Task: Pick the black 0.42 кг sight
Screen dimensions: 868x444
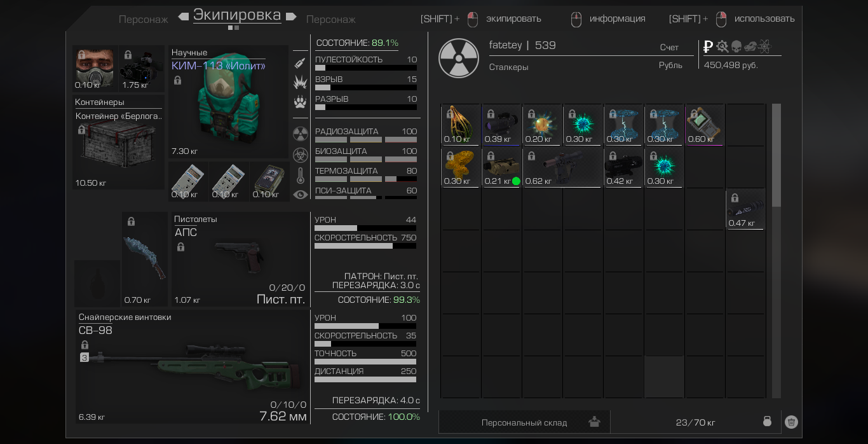Action: [x=623, y=167]
